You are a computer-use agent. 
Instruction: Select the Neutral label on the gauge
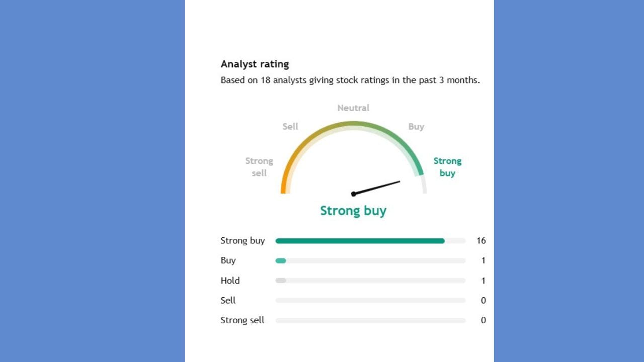(353, 108)
